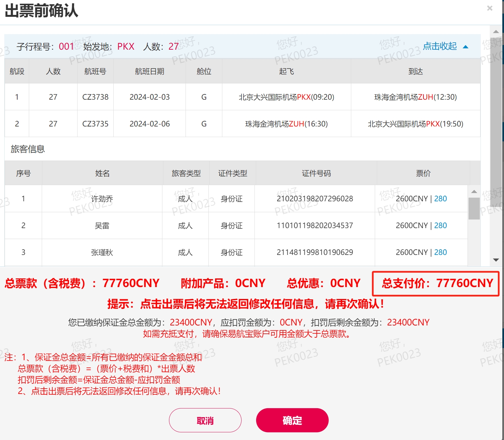Collapse itinerary using 点击收起 link

440,46
